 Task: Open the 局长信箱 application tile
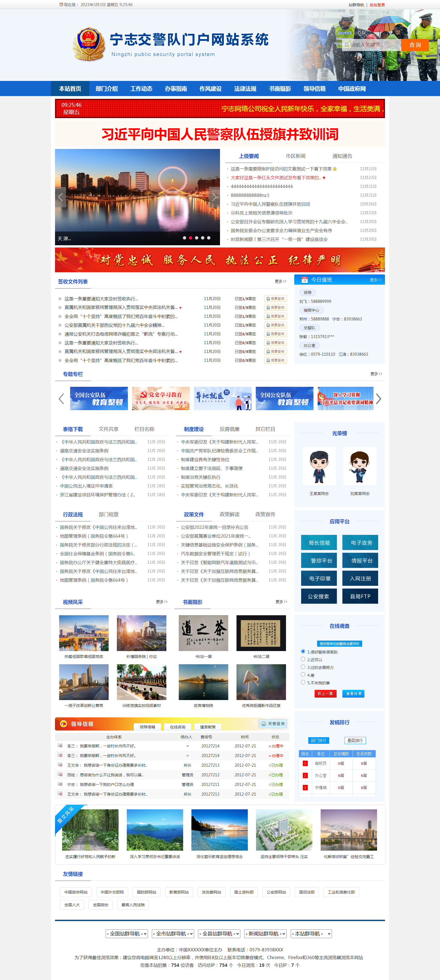[319, 543]
